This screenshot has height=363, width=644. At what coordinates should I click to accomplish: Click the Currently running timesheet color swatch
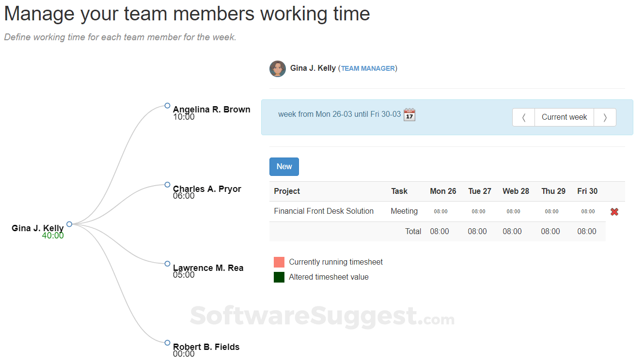(279, 262)
